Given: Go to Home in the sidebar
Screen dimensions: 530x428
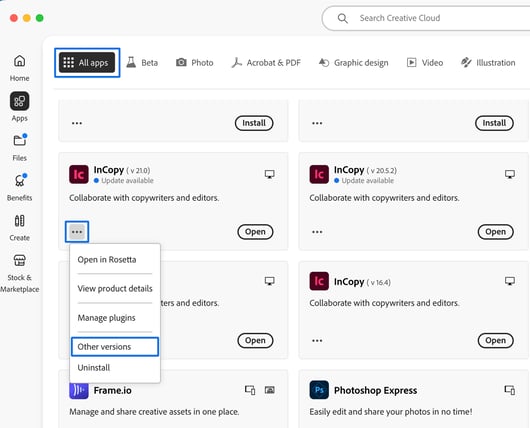Looking at the screenshot, I should click(x=19, y=68).
